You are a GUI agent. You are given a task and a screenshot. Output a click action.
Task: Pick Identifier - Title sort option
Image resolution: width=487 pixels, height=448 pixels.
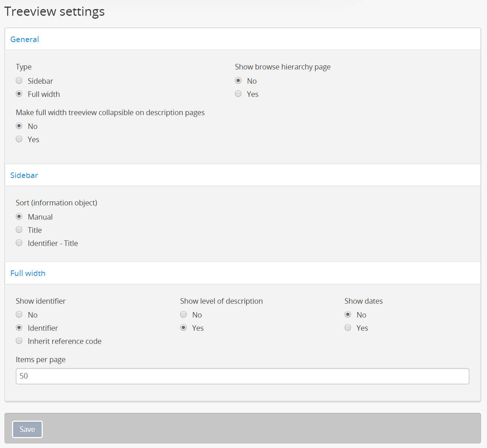tap(19, 243)
